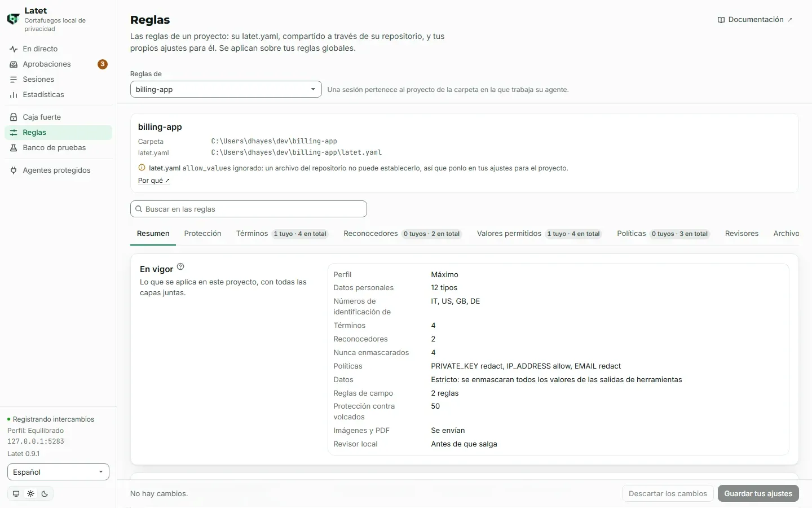This screenshot has height=508, width=812.
Task: Click the address 127.0.0.1:5283
Action: click(x=36, y=441)
